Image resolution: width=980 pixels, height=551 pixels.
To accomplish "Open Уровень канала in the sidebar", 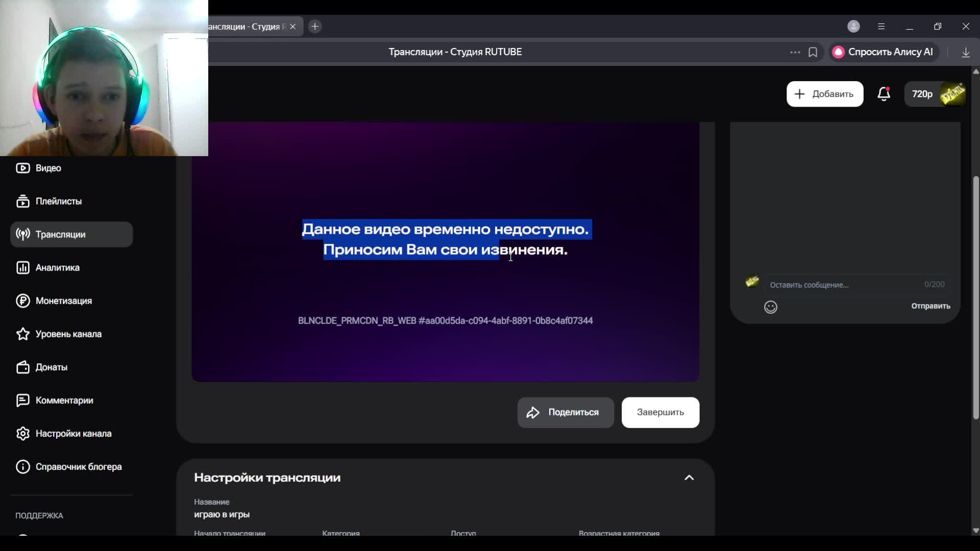I will pyautogui.click(x=71, y=334).
